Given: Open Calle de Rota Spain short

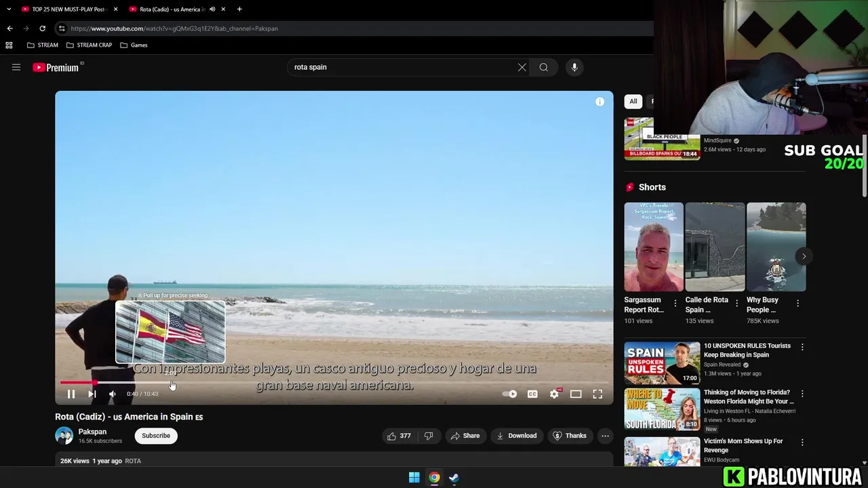Looking at the screenshot, I should (715, 247).
